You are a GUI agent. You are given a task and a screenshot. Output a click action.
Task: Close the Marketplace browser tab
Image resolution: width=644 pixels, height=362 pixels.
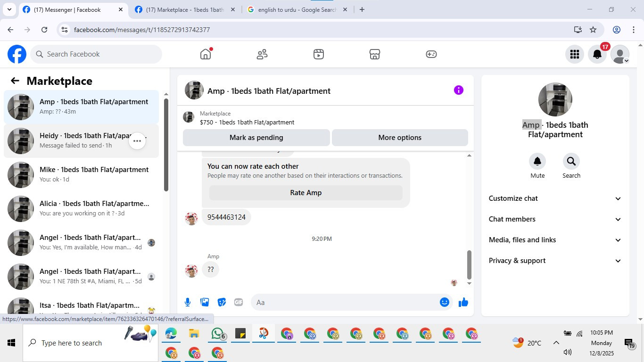(x=233, y=9)
